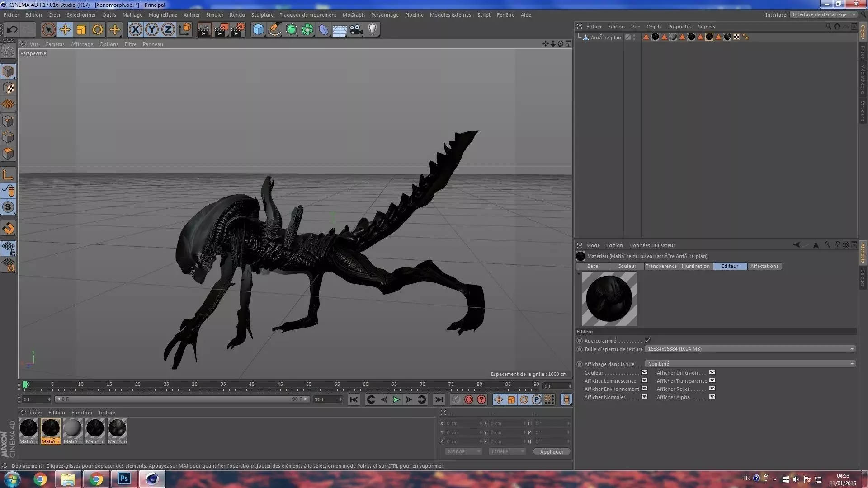Enable Points mode in left palette
868x488 pixels.
pyautogui.click(x=8, y=121)
